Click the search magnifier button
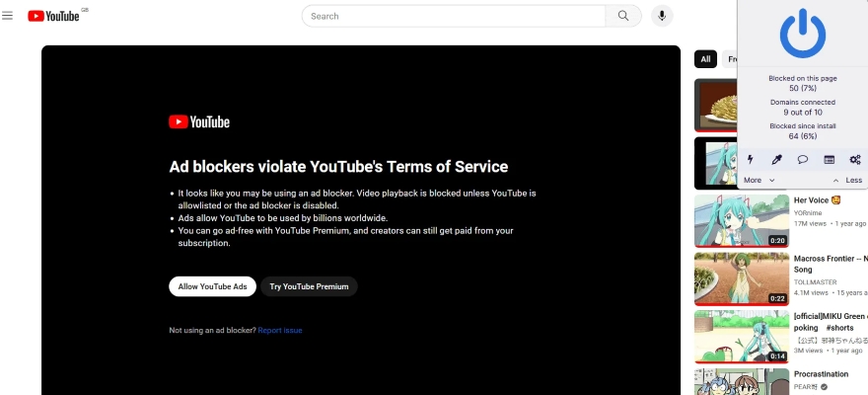868x395 pixels. click(623, 16)
